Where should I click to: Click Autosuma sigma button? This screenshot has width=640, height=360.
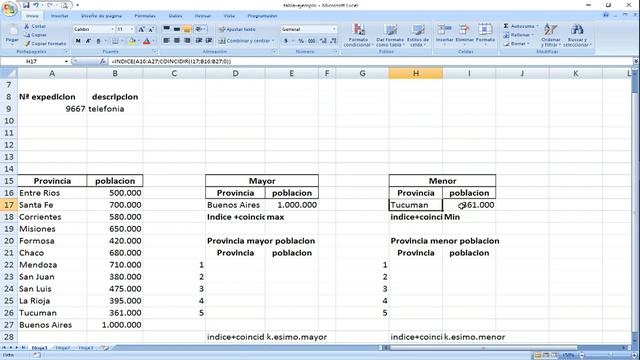point(520,26)
